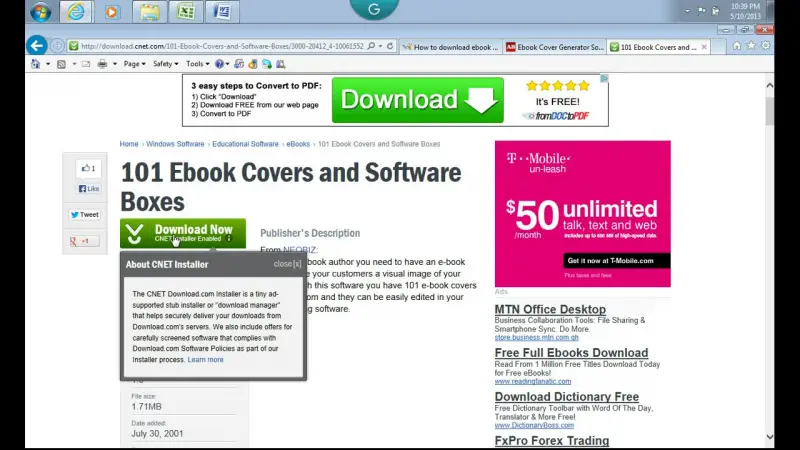This screenshot has width=800, height=450.
Task: Click the settings gear icon at top right
Action: 766,46
